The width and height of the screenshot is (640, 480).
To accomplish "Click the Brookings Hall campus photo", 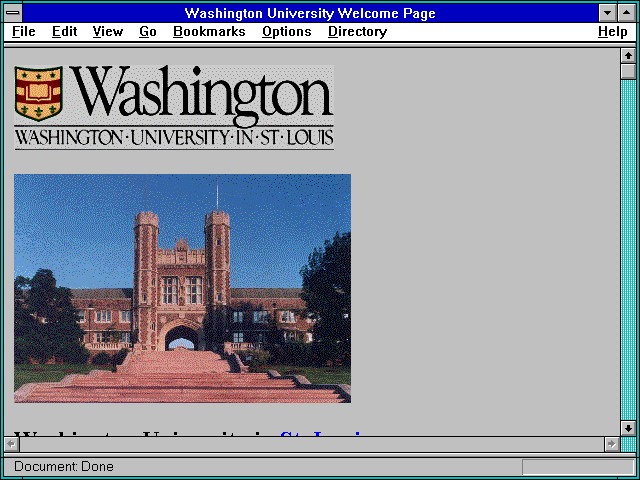I will click(x=182, y=289).
